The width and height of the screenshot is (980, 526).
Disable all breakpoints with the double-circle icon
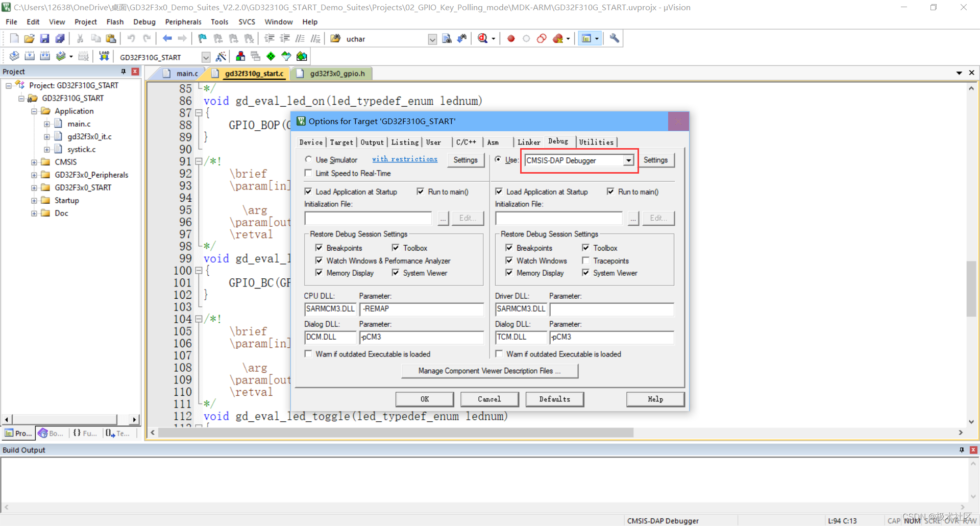point(542,38)
